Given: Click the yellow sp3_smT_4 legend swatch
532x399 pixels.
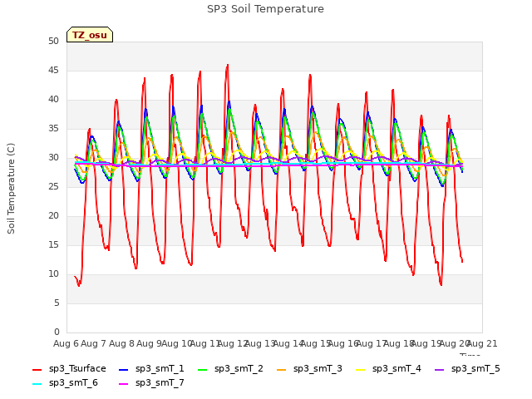Looking at the screenshot, I should point(360,369).
